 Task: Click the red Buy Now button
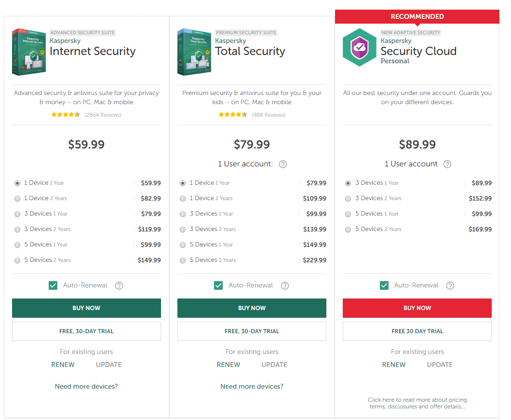coord(417,308)
